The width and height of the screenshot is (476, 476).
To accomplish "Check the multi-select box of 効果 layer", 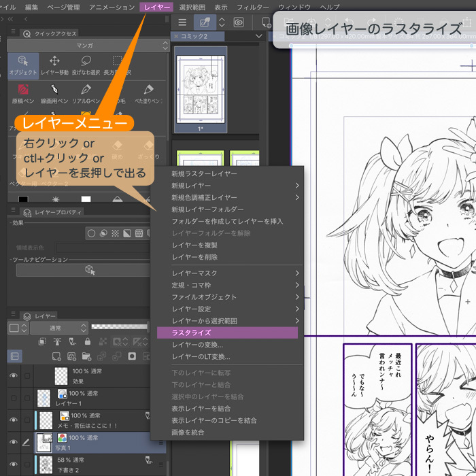I will [x=27, y=375].
